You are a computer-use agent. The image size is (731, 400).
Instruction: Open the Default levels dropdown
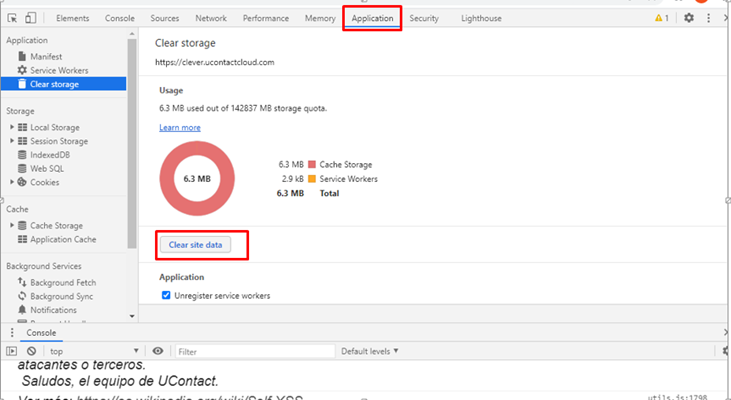[369, 351]
